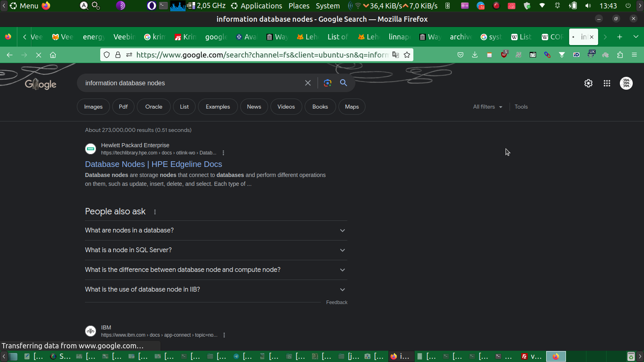Open the Firefox downloads panel
The image size is (644, 362).
[x=475, y=55]
